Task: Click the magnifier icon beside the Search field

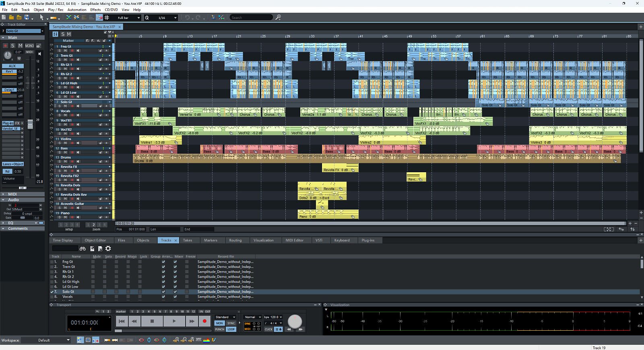Action: pyautogui.click(x=278, y=17)
